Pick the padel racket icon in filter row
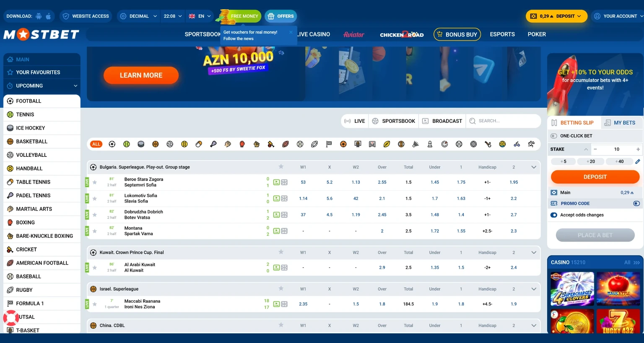The height and width of the screenshot is (343, 644). tap(213, 144)
